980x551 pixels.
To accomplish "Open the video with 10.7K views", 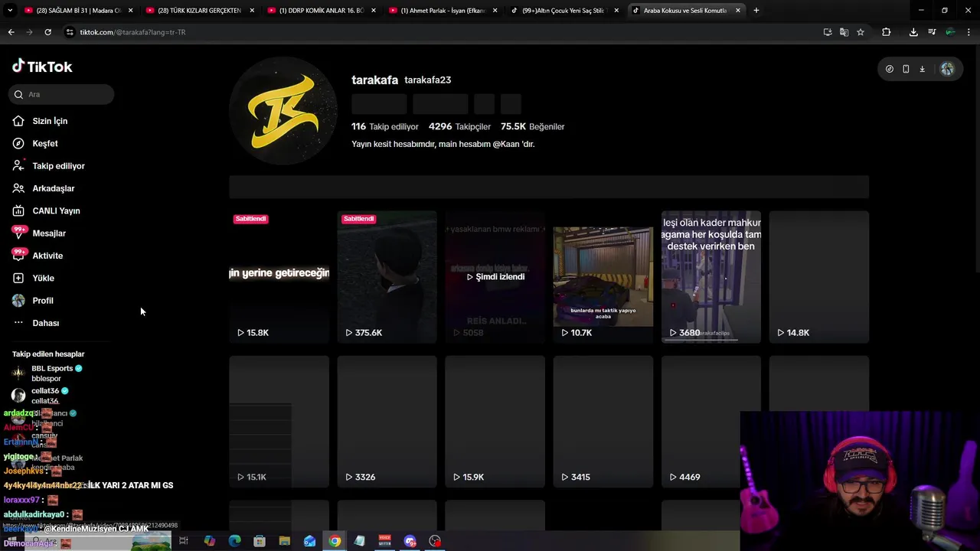I will 603,277.
